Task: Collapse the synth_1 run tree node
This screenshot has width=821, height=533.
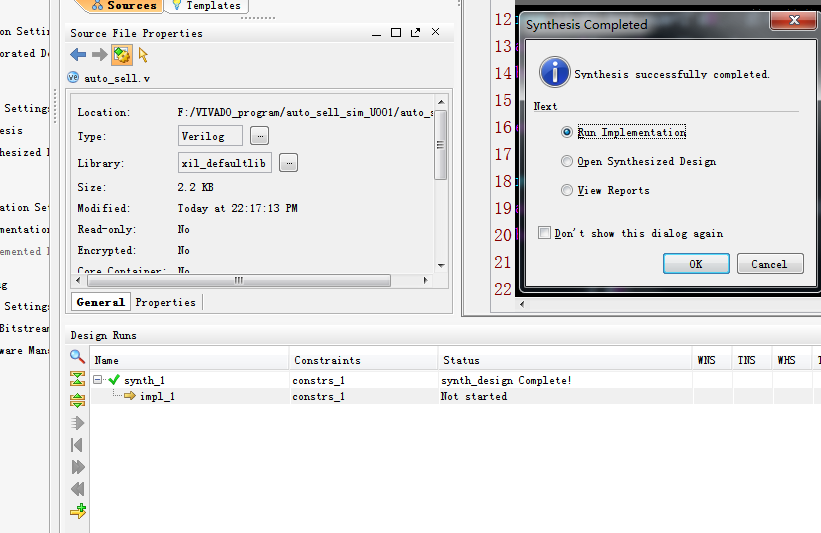Action: tap(97, 379)
